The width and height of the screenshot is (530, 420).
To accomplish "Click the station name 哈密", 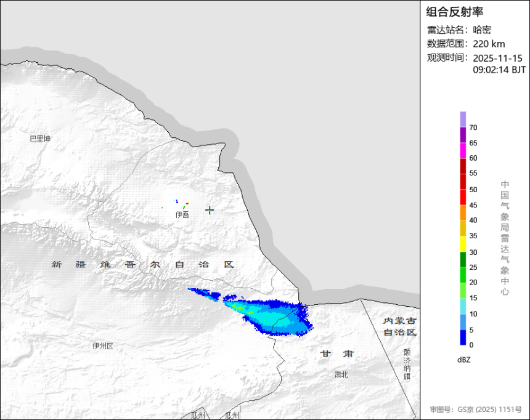I will click(482, 30).
